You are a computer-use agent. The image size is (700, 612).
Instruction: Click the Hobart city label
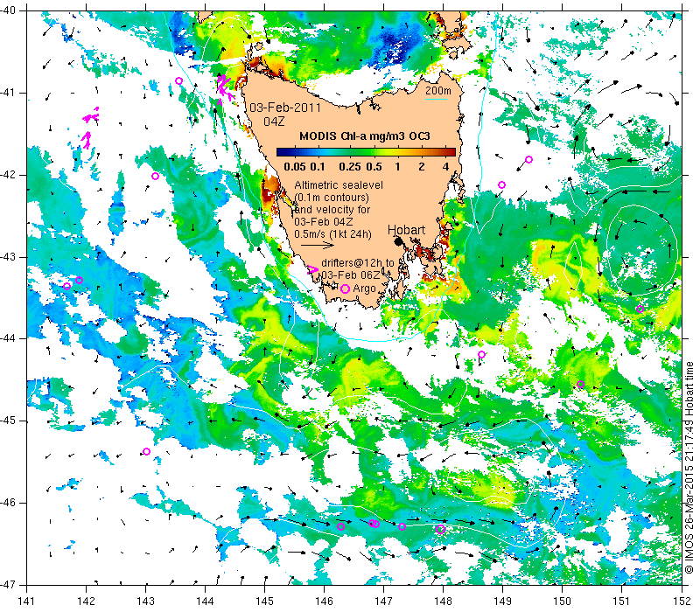(406, 230)
